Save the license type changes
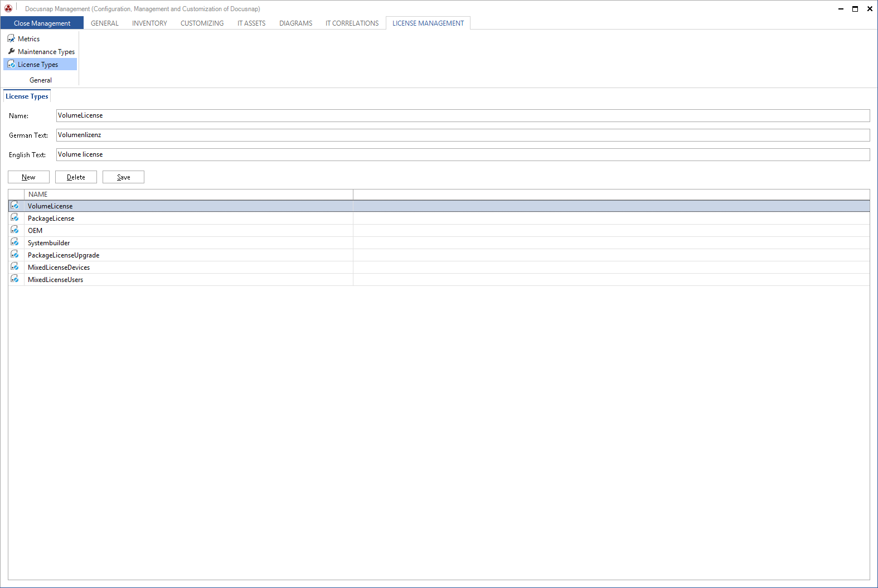The height and width of the screenshot is (588, 878). pyautogui.click(x=123, y=177)
